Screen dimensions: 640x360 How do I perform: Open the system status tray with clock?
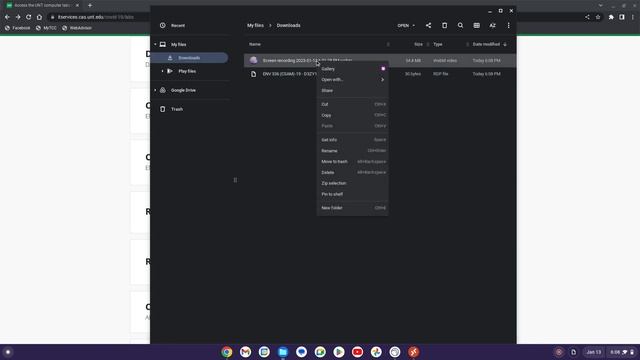pyautogui.click(x=622, y=352)
